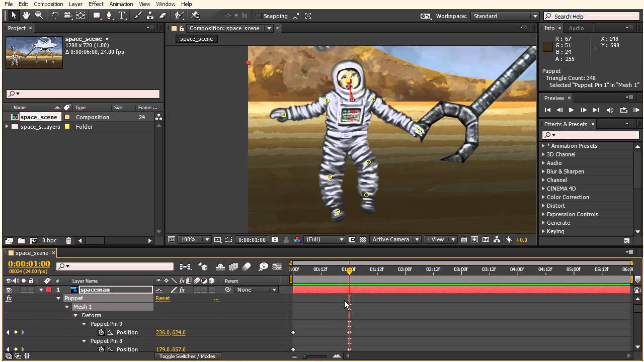Screen dimensions: 644x362
Task: Select the Roto Brush tool
Action: [x=179, y=16]
